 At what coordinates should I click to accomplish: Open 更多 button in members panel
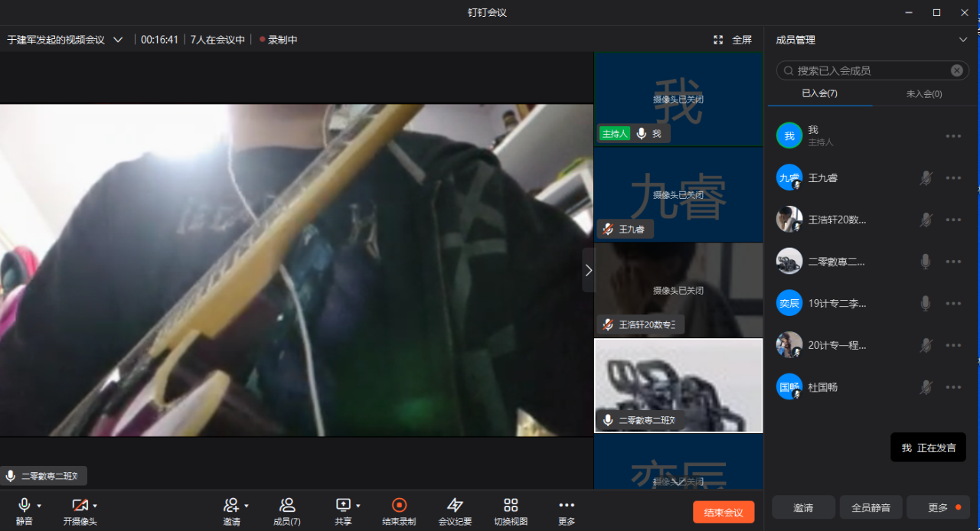[938, 507]
